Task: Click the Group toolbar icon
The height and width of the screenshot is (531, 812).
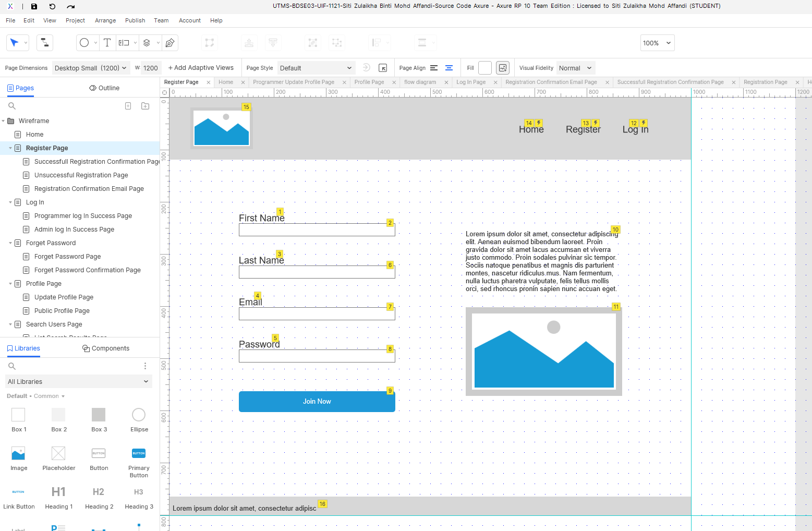Action: [x=313, y=43]
